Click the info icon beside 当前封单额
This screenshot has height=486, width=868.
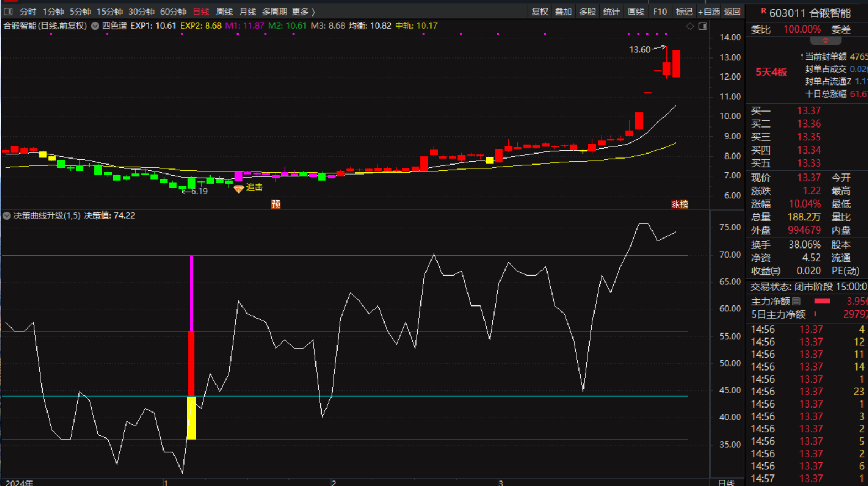[x=802, y=57]
